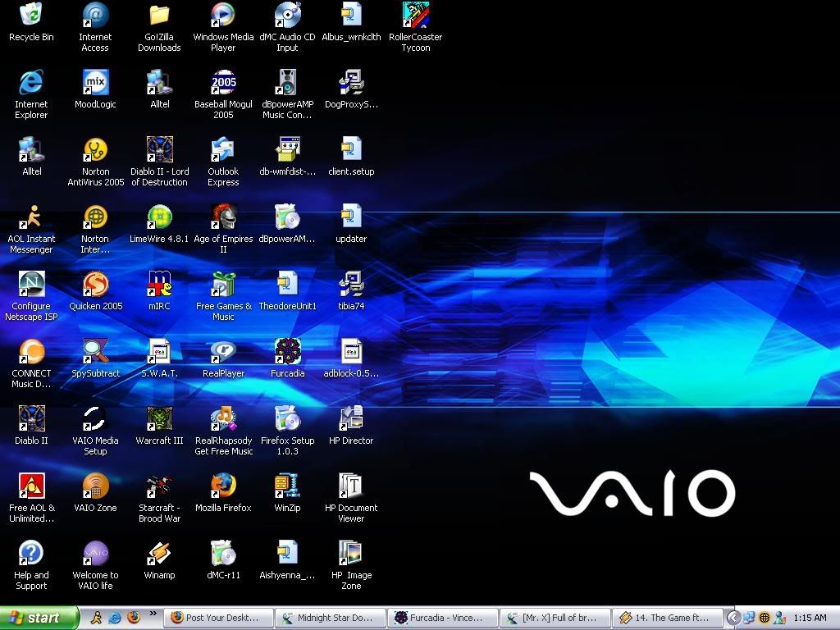Viewport: 840px width, 630px height.
Task: Select the dMC-r11 installer icon
Action: click(x=223, y=553)
